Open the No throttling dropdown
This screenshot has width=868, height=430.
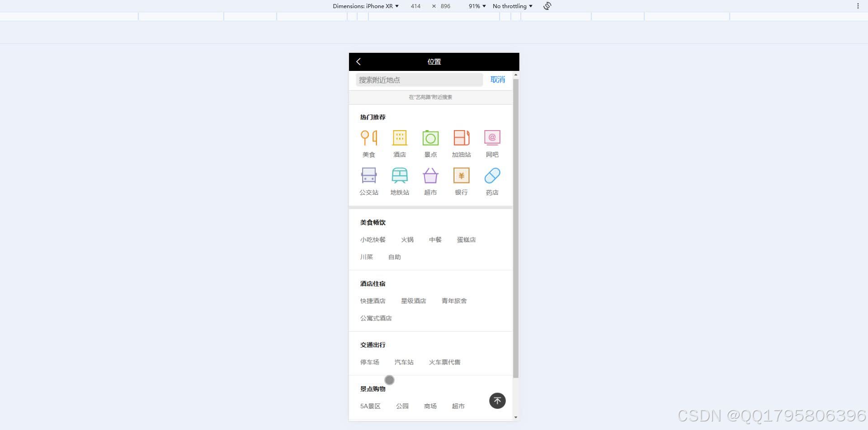click(x=512, y=6)
